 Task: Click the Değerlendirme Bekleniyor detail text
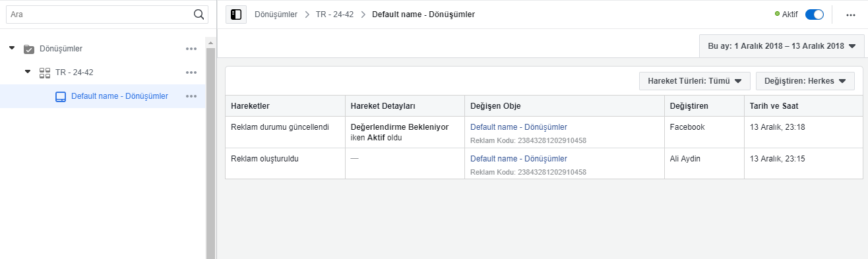(x=400, y=127)
